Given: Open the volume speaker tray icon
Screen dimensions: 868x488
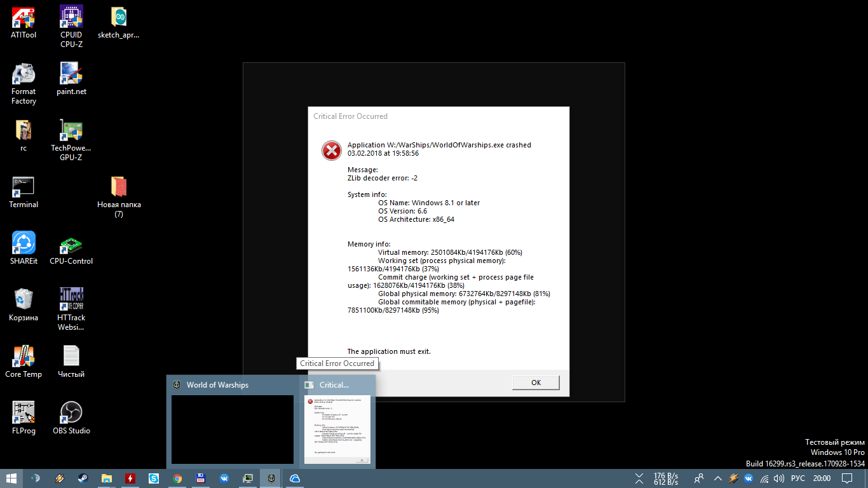Looking at the screenshot, I should (x=779, y=478).
